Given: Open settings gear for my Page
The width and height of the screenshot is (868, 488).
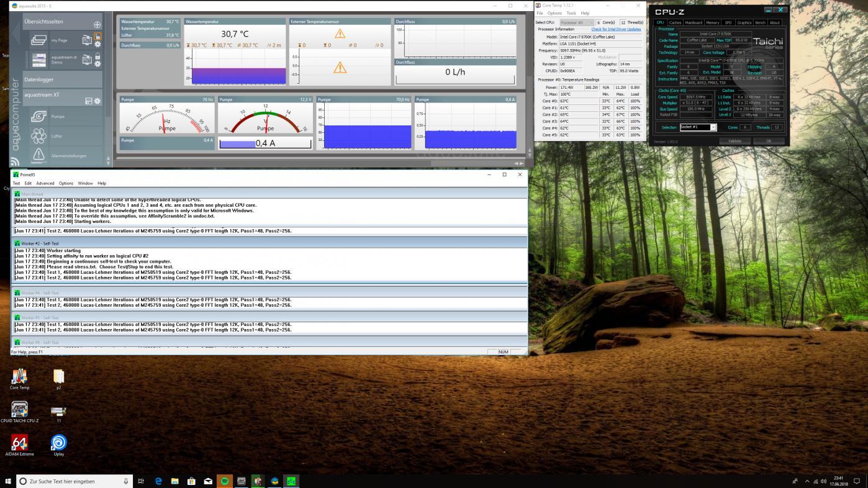Looking at the screenshot, I should point(97,44).
